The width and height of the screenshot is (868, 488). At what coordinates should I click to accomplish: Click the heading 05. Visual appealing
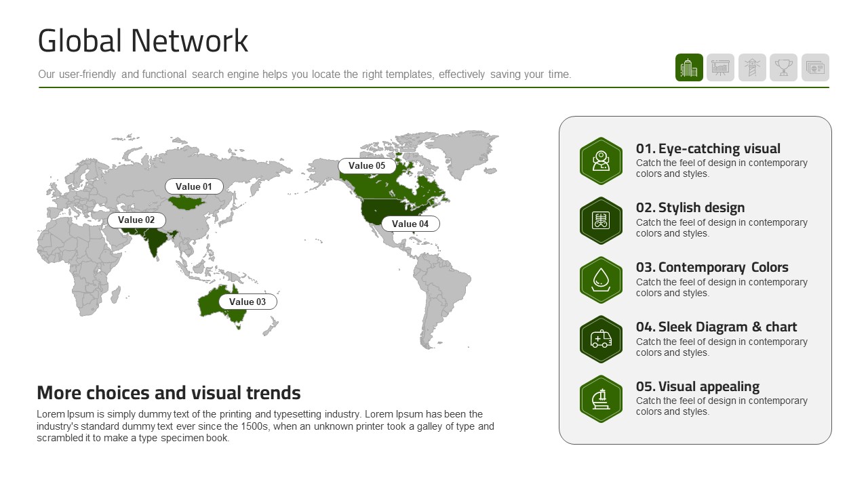pyautogui.click(x=697, y=386)
